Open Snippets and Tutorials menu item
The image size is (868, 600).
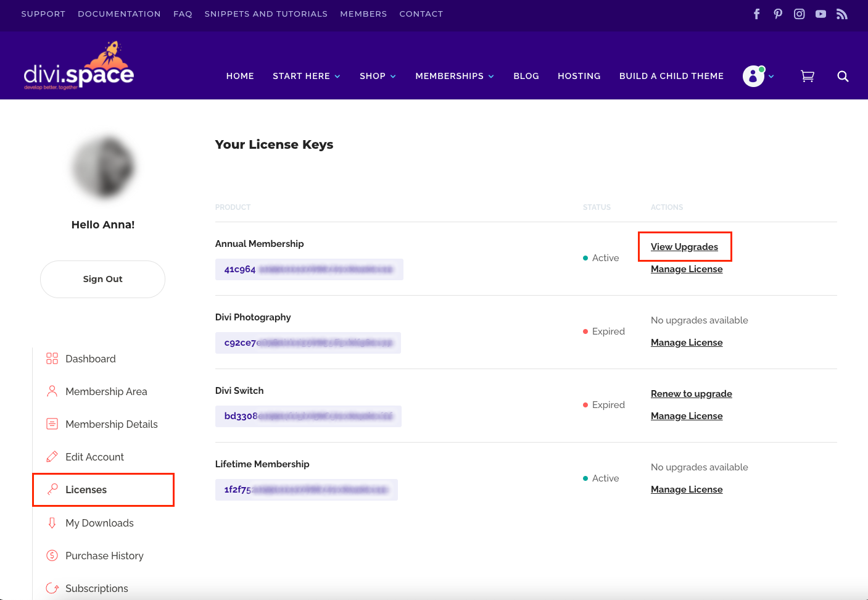[266, 14]
